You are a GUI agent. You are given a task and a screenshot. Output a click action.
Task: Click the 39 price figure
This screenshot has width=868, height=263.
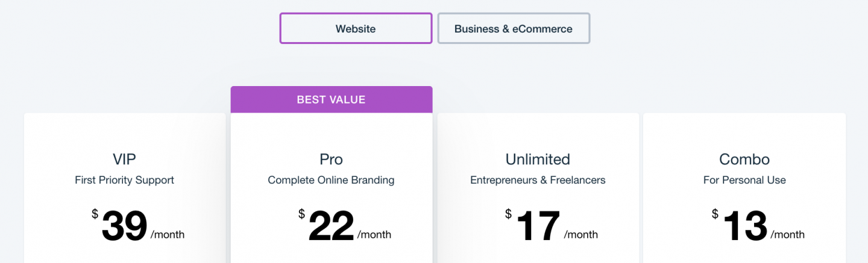pyautogui.click(x=124, y=227)
